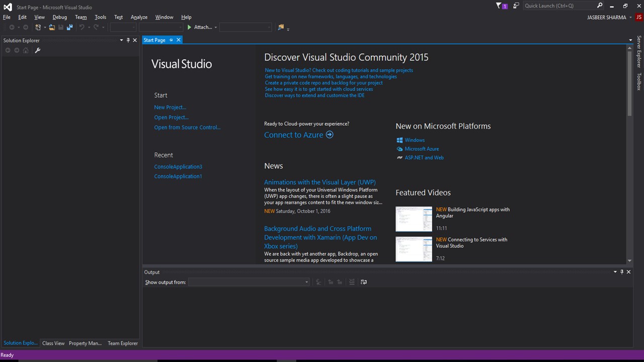This screenshot has width=644, height=362.
Task: Close the Start Page tab
Action: [x=178, y=40]
